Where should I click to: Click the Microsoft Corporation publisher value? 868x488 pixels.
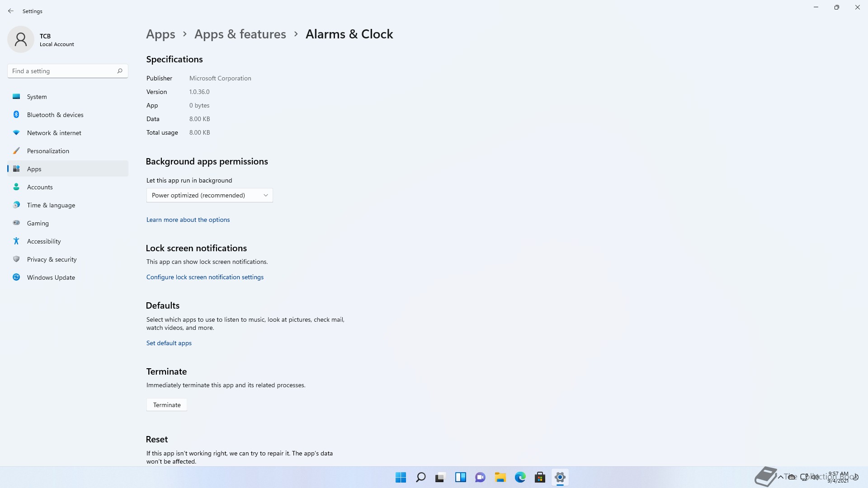pyautogui.click(x=220, y=78)
